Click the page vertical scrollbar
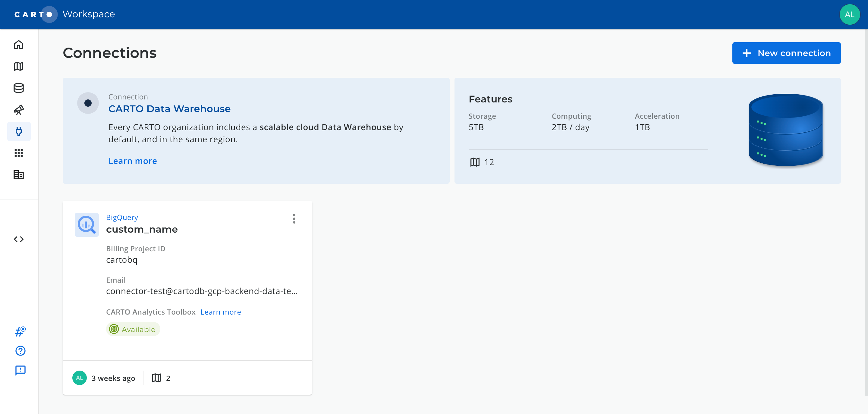 click(866, 212)
